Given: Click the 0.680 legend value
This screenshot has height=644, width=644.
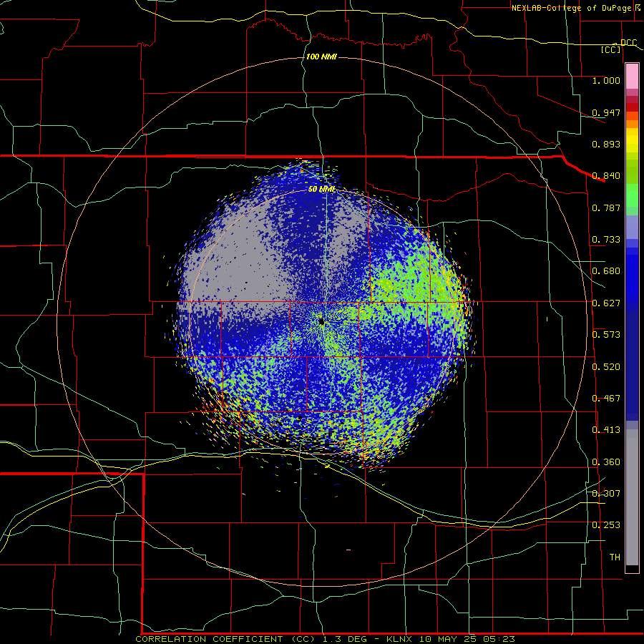Looking at the screenshot, I should (x=606, y=271).
